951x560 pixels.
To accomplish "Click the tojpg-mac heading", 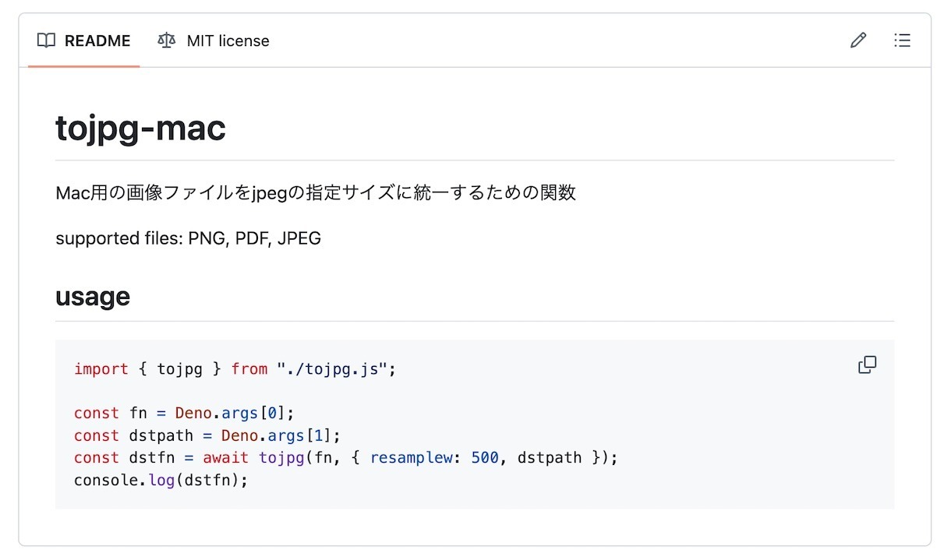I will click(140, 129).
